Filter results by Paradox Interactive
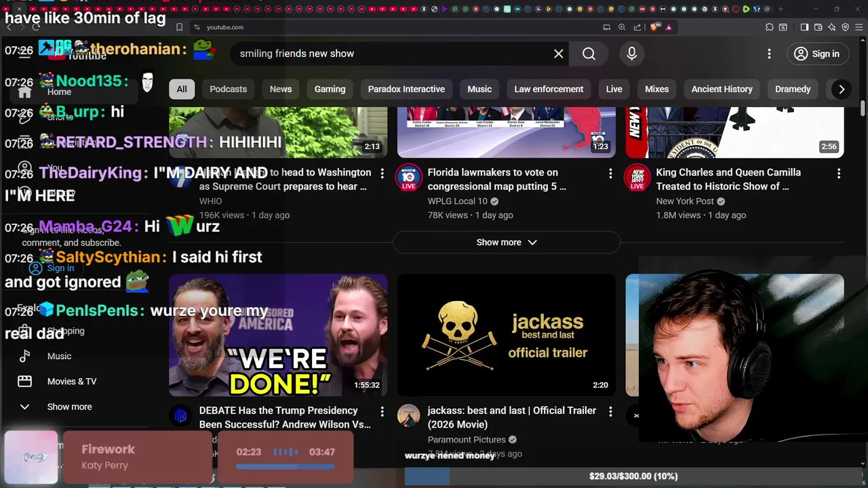The width and height of the screenshot is (868, 488). [x=406, y=89]
